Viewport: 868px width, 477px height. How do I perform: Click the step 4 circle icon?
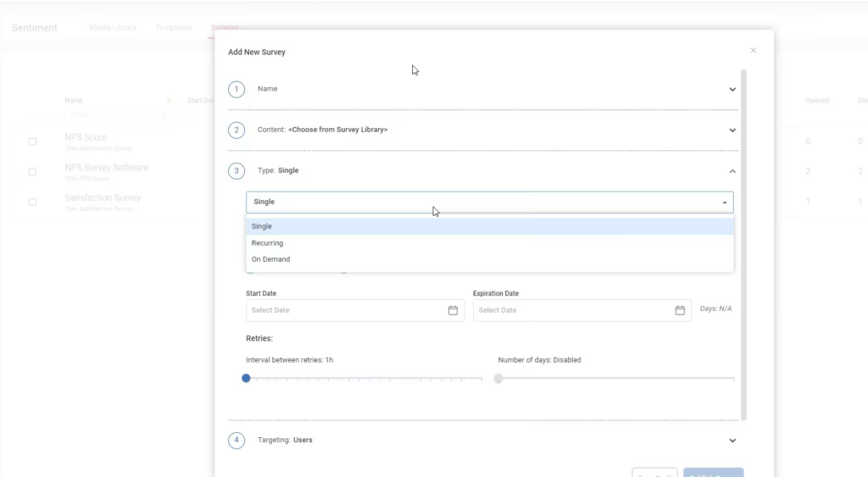(236, 441)
